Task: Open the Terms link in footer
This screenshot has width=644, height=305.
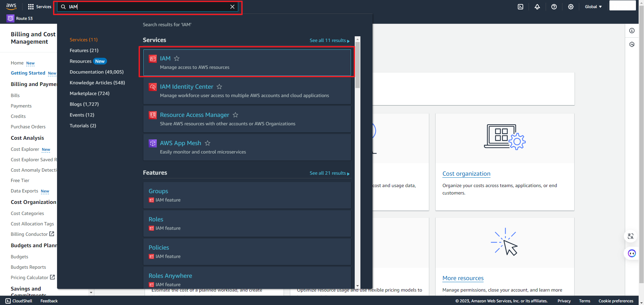Action: pos(585,301)
